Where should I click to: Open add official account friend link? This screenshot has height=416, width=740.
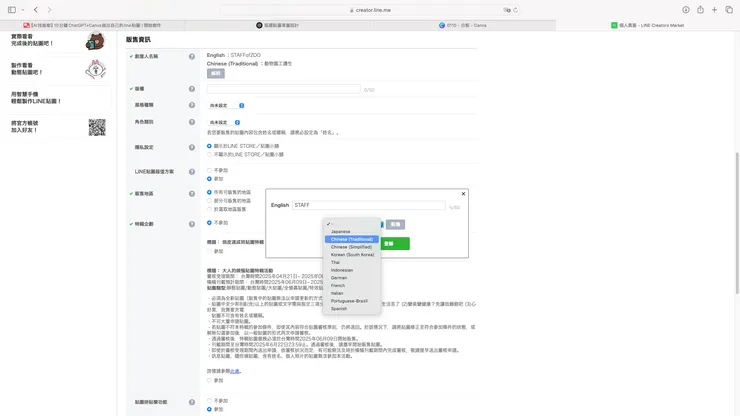(25, 127)
